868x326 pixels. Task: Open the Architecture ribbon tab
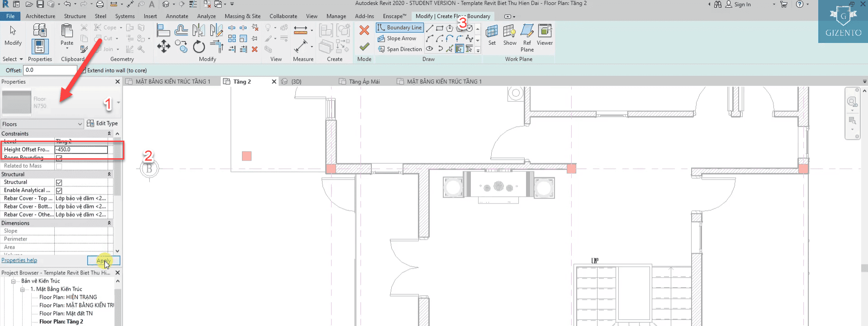click(x=40, y=16)
